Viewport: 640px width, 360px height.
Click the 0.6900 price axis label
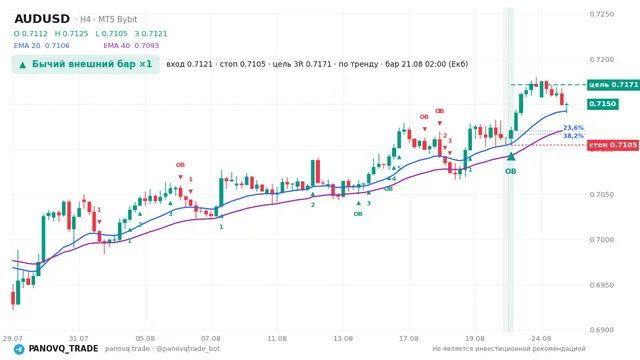click(602, 330)
